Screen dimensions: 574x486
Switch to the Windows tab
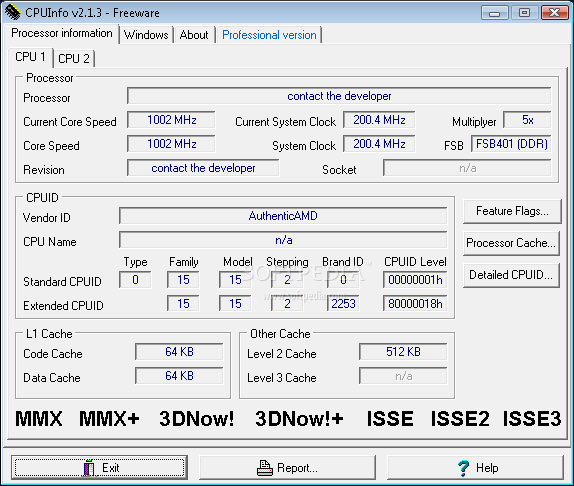(146, 35)
